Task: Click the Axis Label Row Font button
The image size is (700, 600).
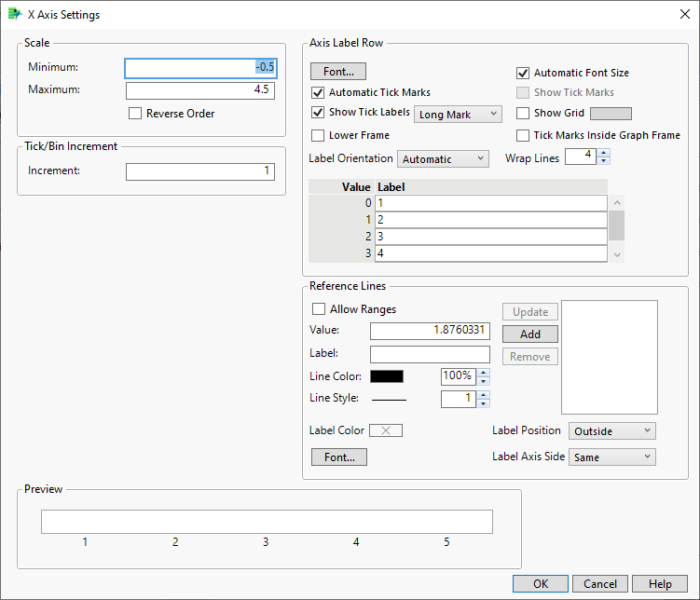Action: click(338, 72)
